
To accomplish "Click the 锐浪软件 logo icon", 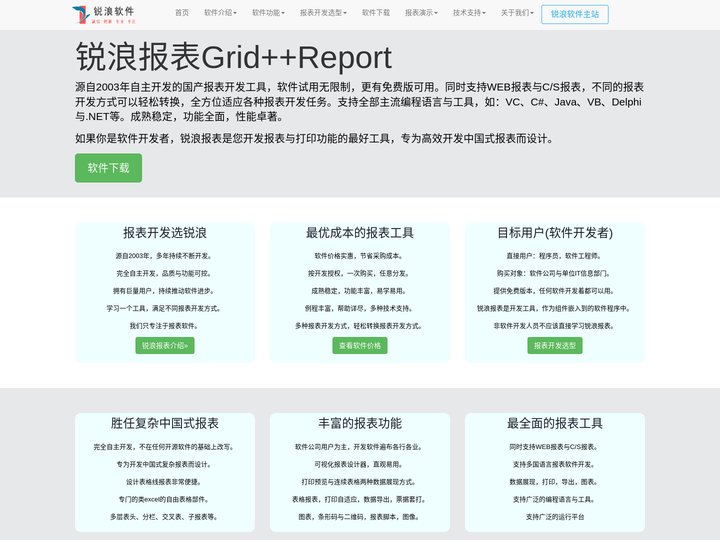I will (104, 15).
